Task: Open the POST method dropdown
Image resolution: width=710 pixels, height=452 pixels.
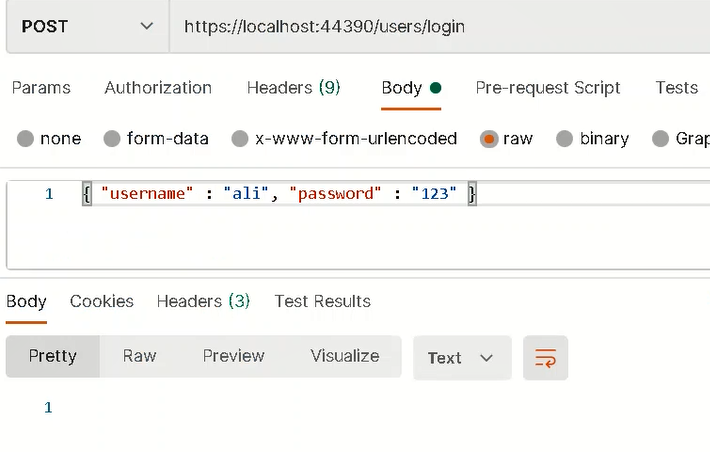Action: click(88, 26)
